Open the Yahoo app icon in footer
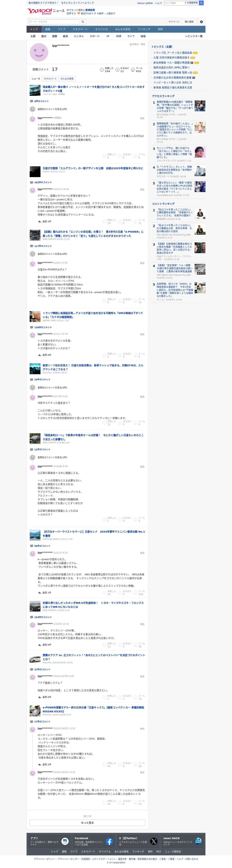Image resolution: width=232 pixels, height=868 pixels. point(65,841)
